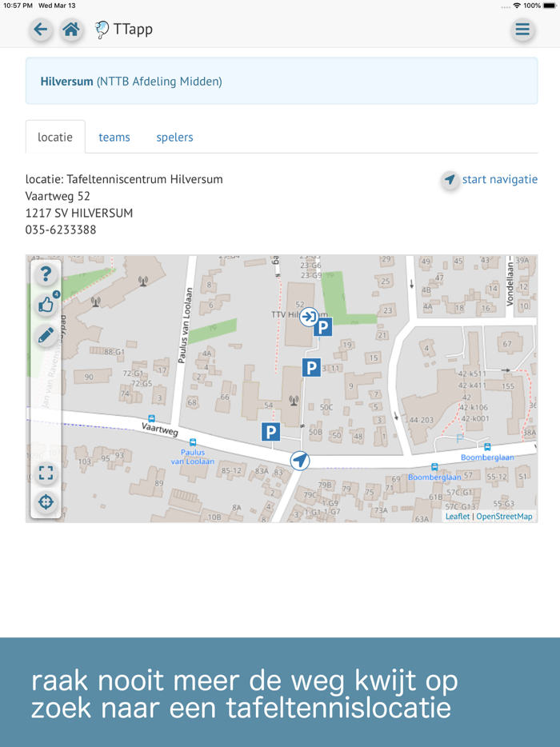Open the hamburger menu
Viewport: 560px width, 747px height.
pos(522,30)
